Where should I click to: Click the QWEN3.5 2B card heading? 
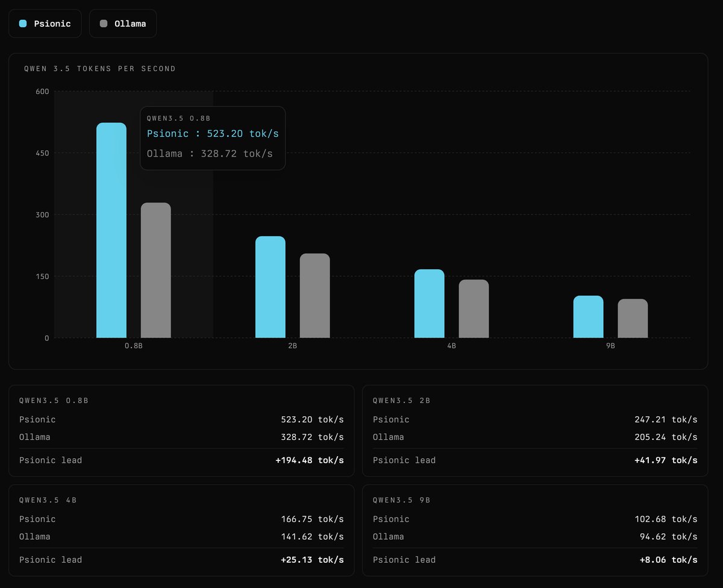(401, 401)
